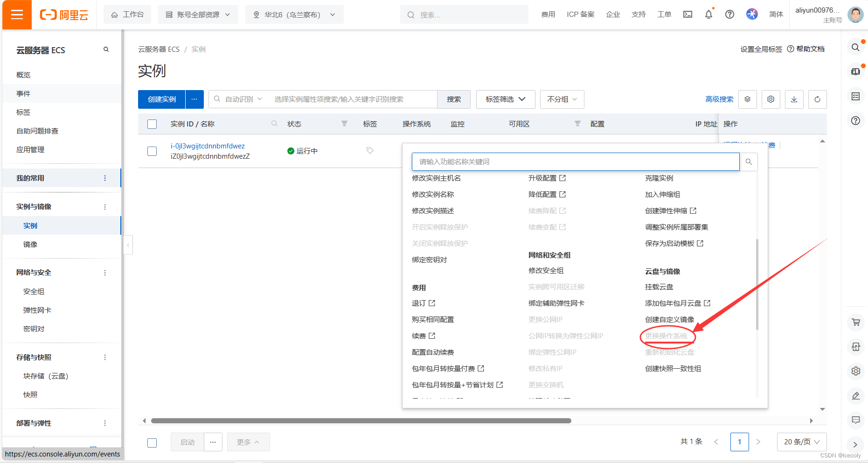Image resolution: width=868 pixels, height=463 pixels.
Task: Search instance ID column magnifier
Action: (274, 124)
